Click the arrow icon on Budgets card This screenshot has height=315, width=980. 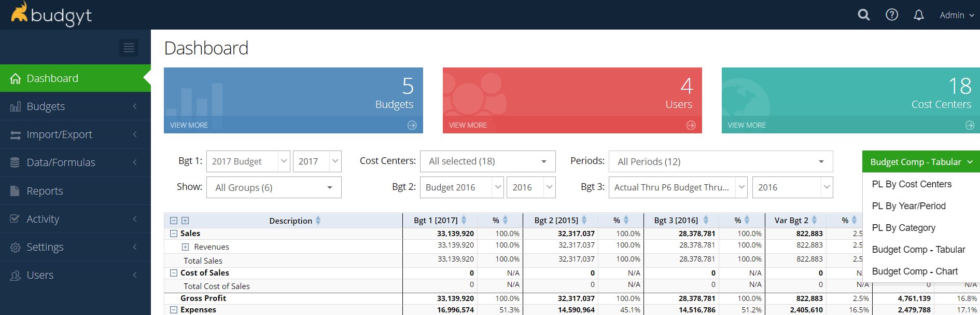pyautogui.click(x=412, y=125)
